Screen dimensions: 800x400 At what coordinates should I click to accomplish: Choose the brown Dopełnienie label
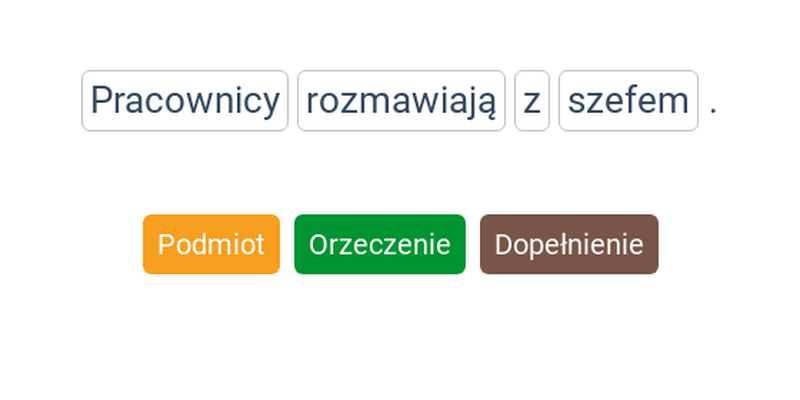569,244
